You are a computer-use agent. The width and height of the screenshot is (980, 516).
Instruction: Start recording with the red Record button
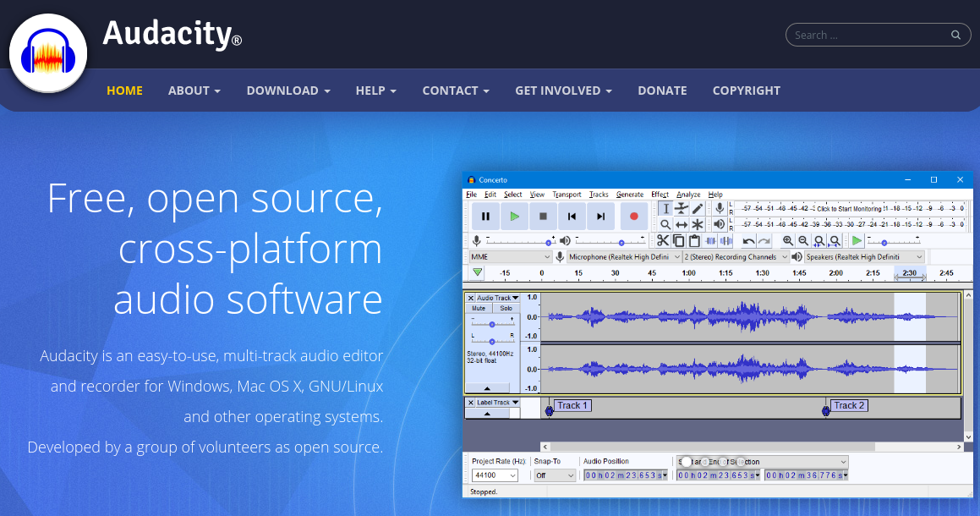point(634,217)
